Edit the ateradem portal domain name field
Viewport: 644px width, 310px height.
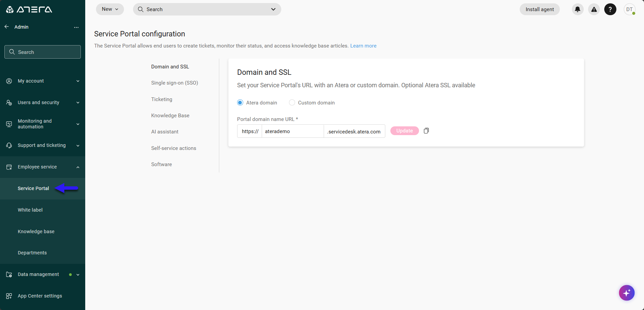[x=293, y=131]
